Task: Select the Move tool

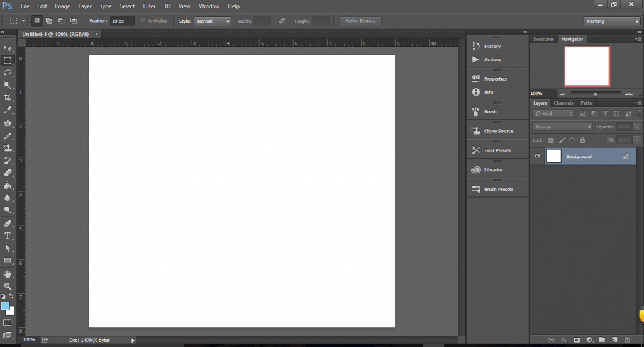Action: [8, 48]
